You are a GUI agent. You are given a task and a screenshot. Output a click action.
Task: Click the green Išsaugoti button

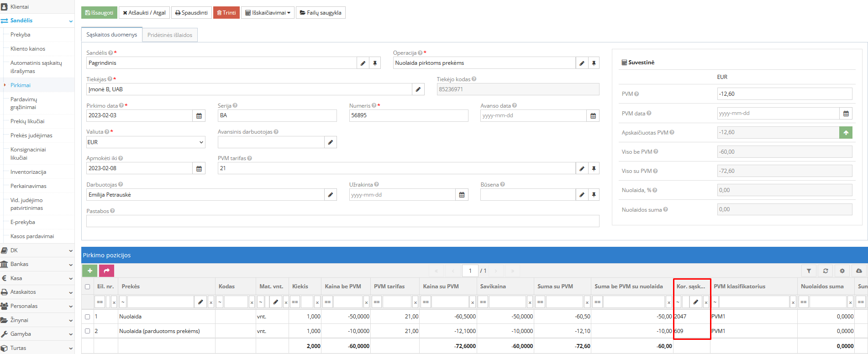pos(99,13)
